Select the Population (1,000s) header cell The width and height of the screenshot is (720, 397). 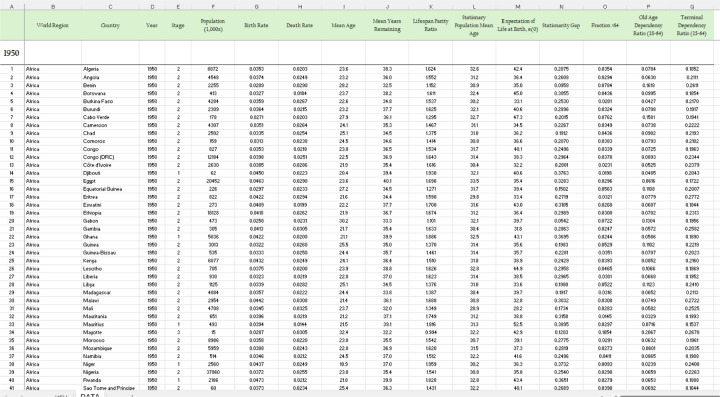[x=213, y=25]
